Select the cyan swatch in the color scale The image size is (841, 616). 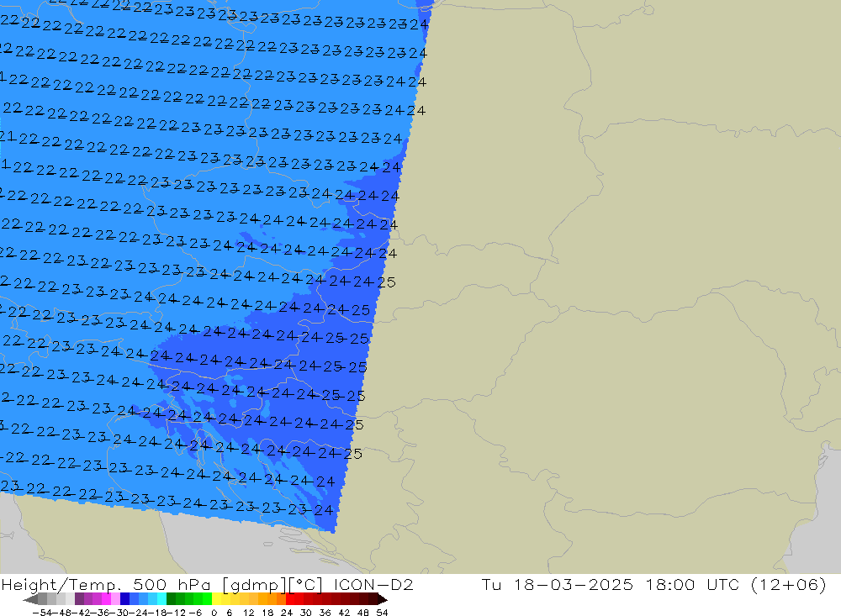click(161, 599)
